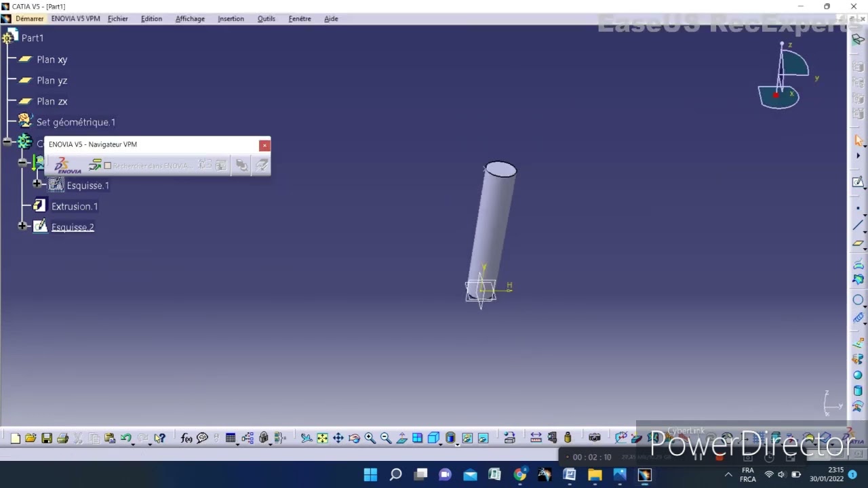Open the Windows Start button
This screenshot has width=868, height=488.
[x=370, y=475]
